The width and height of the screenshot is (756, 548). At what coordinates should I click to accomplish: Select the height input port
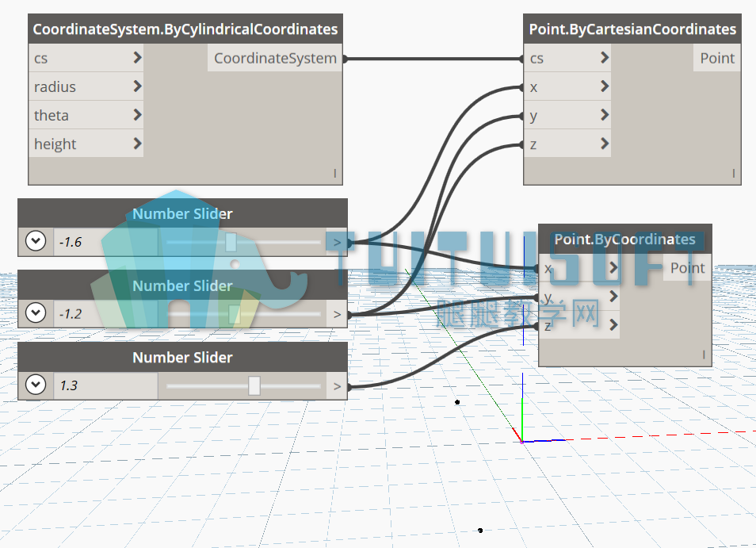[86, 144]
